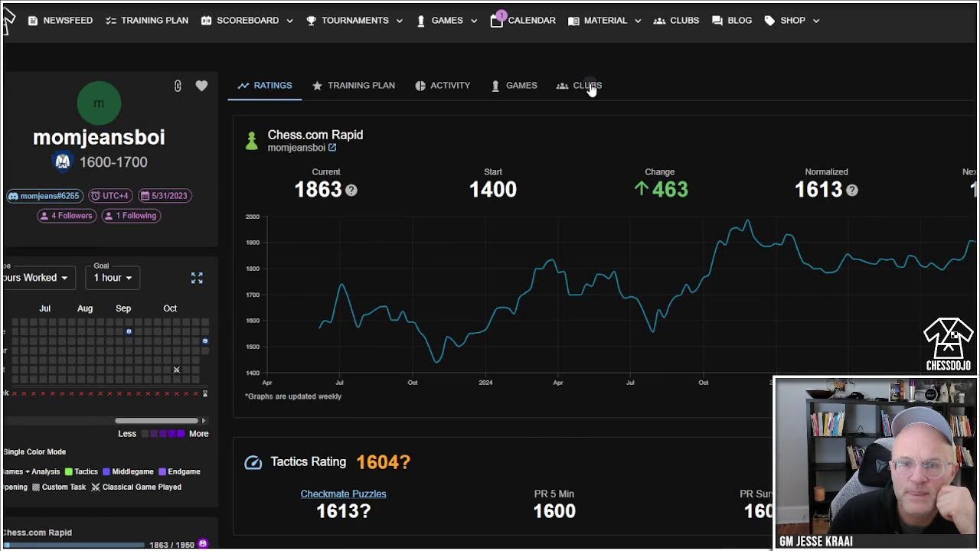Click the purple icon beside 1863 / 1950
980x551 pixels.
point(203,543)
